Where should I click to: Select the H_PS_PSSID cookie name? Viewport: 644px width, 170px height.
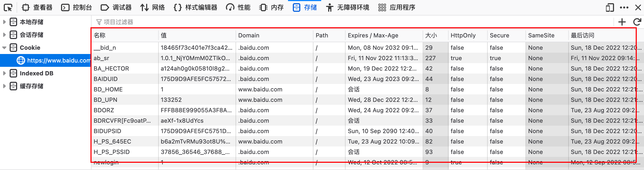pos(112,152)
